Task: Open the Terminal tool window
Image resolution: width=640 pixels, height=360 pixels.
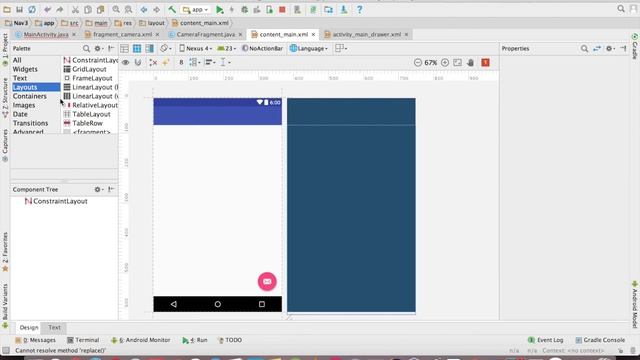Action: pos(83,340)
